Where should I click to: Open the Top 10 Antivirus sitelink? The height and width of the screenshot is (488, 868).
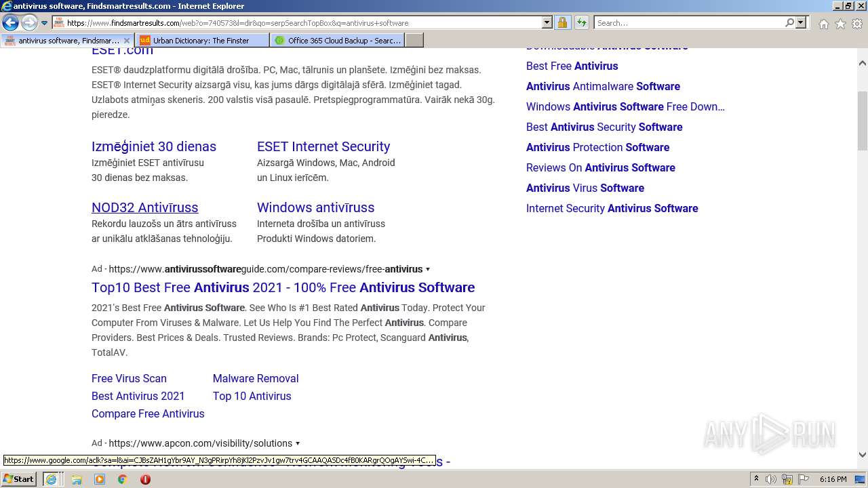[252, 396]
